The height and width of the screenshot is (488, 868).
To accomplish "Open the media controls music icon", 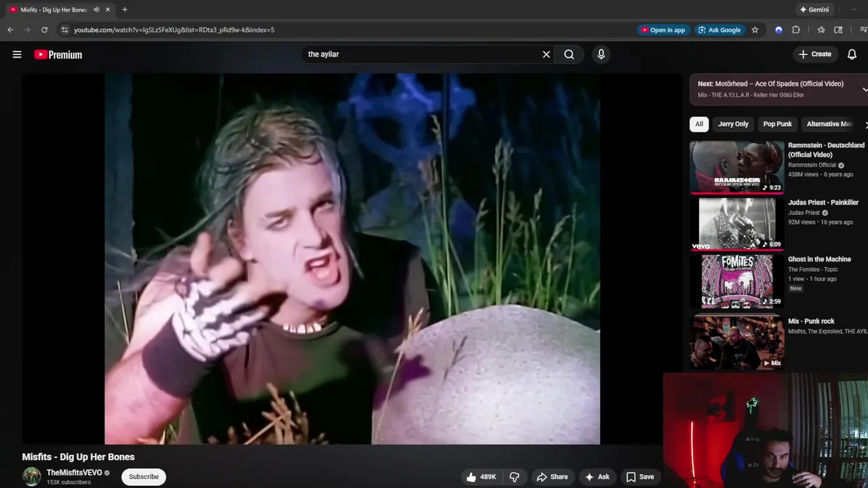I will pyautogui.click(x=863, y=30).
